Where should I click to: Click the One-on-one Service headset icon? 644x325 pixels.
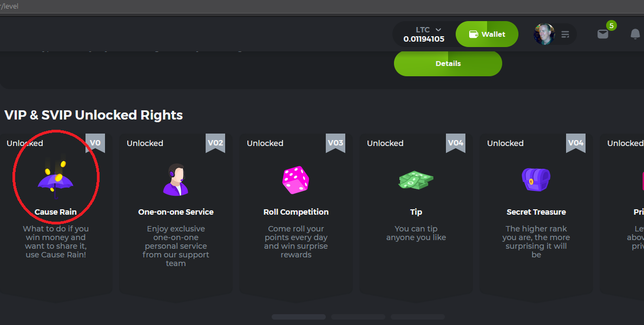[176, 180]
